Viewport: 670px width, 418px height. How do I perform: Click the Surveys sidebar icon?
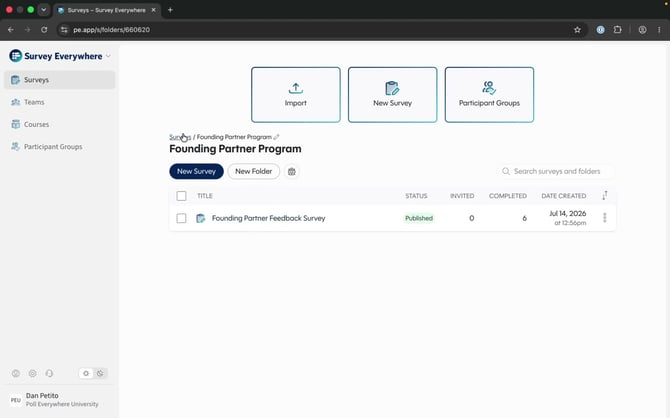pyautogui.click(x=15, y=80)
